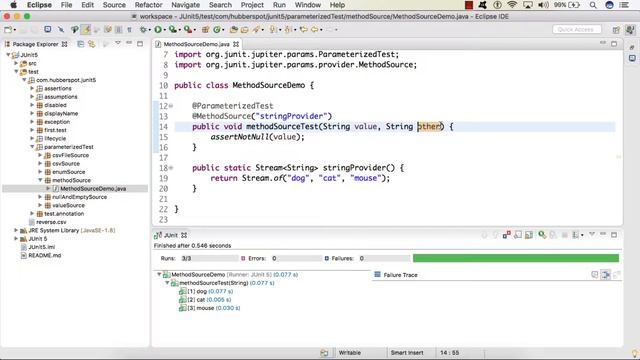Collapse the methodSource package
Screen dimensions: 640x360
click(x=40, y=180)
